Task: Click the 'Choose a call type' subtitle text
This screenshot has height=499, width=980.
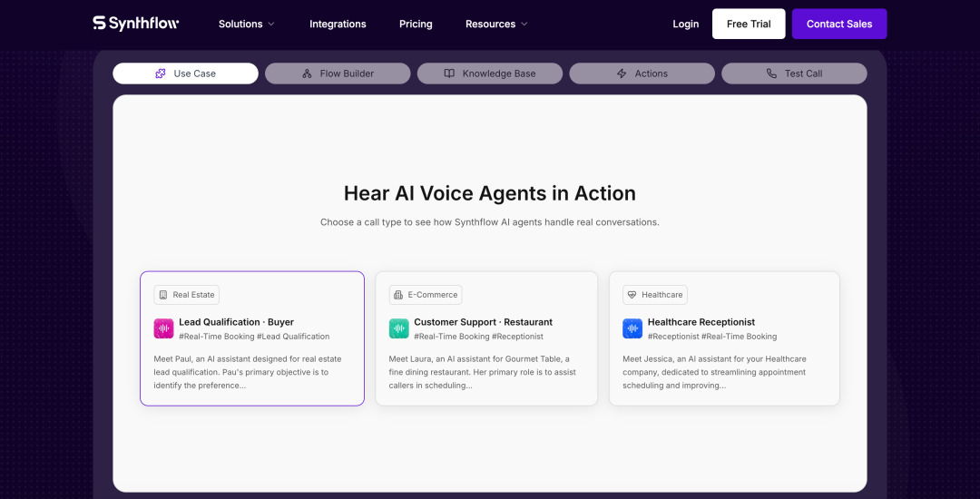Action: point(490,221)
